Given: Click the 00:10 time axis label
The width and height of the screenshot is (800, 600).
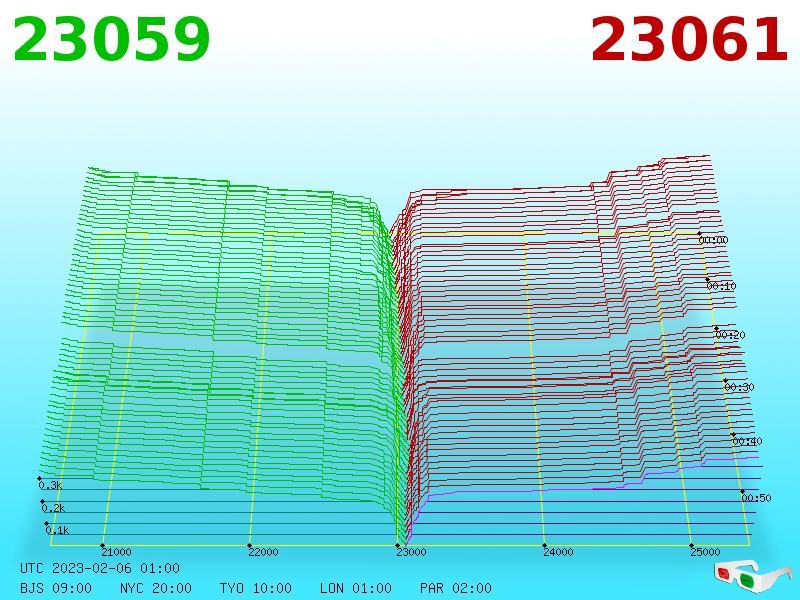Looking at the screenshot, I should pos(721,286).
